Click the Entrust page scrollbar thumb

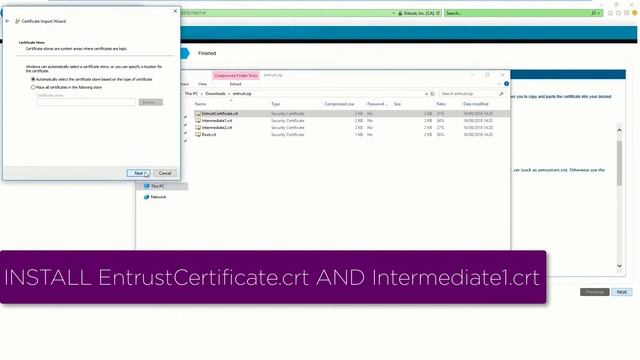[619, 163]
